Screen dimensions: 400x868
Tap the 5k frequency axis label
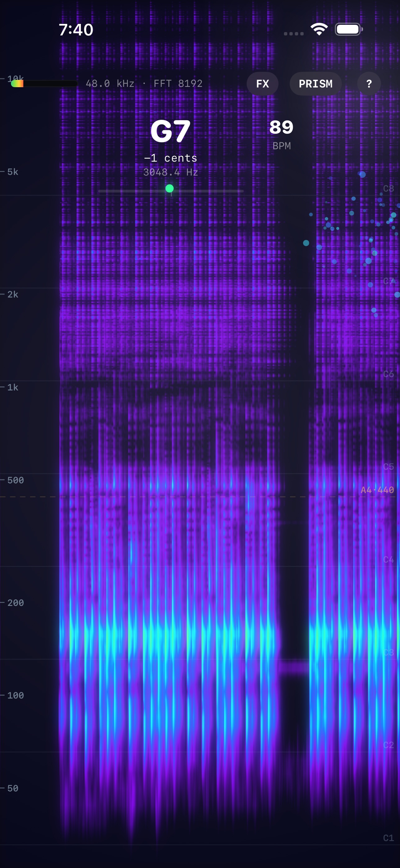13,172
